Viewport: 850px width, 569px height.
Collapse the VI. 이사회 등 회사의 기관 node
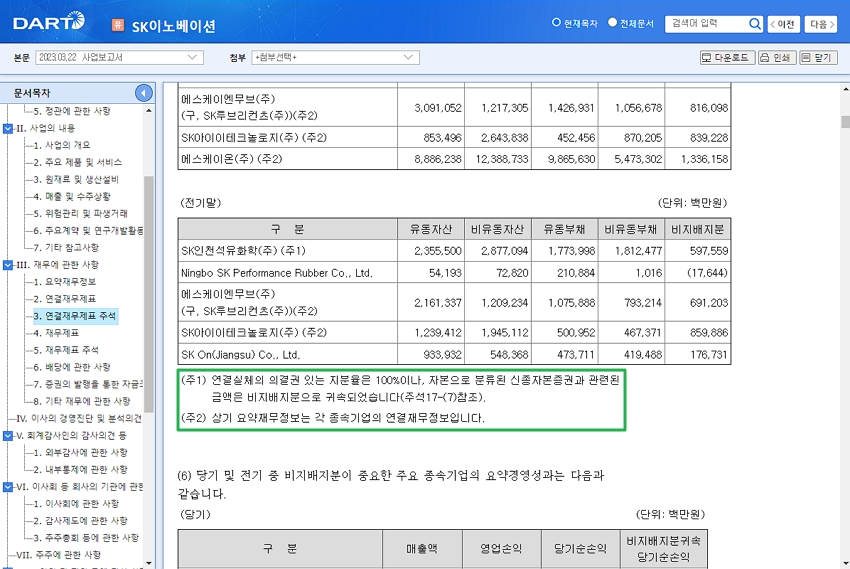(8, 487)
